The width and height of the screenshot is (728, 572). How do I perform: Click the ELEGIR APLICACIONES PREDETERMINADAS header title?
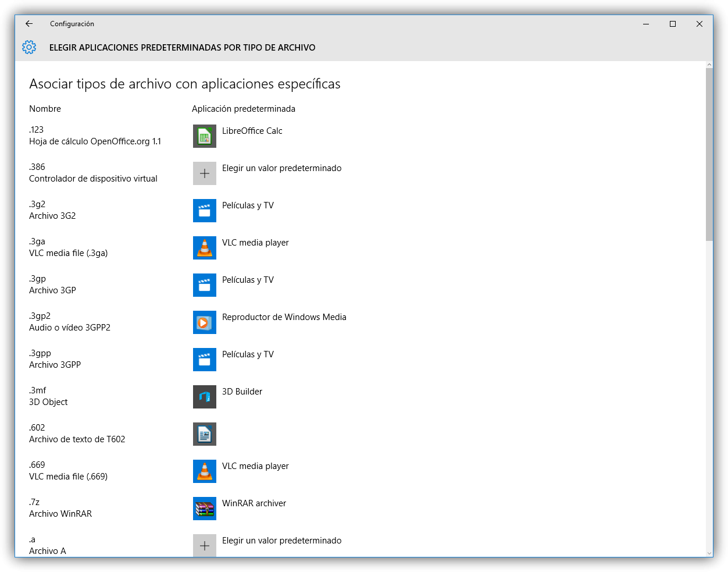[183, 48]
